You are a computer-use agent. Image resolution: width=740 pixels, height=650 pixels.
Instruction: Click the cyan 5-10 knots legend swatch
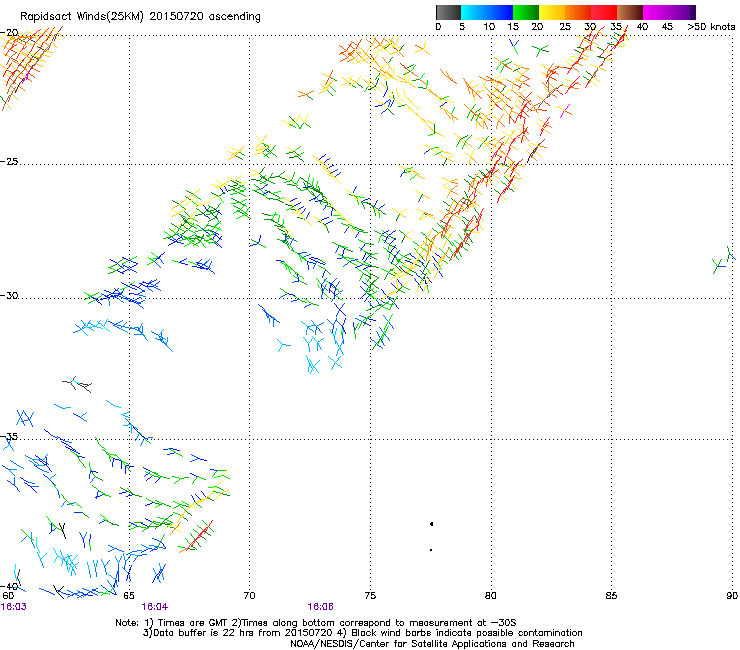coord(474,12)
